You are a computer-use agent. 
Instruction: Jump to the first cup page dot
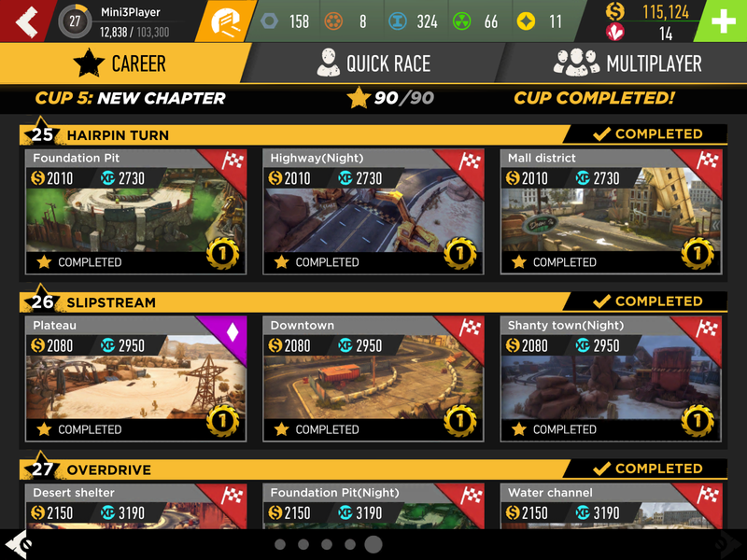[280, 544]
